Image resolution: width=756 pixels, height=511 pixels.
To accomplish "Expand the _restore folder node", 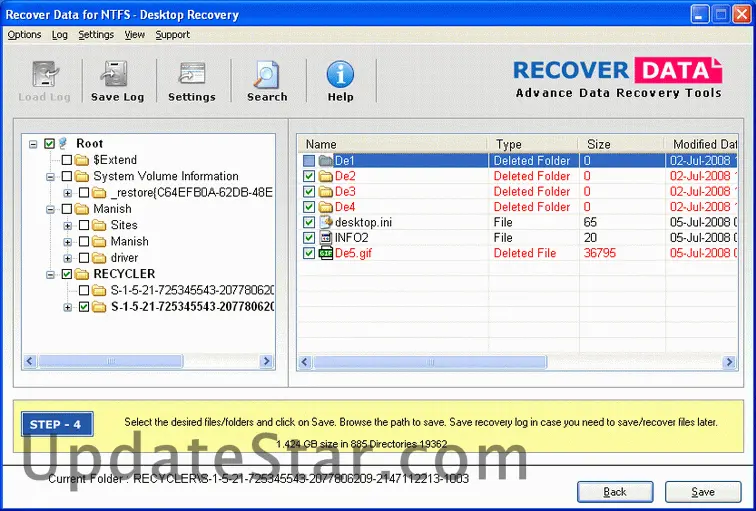I will [x=68, y=193].
